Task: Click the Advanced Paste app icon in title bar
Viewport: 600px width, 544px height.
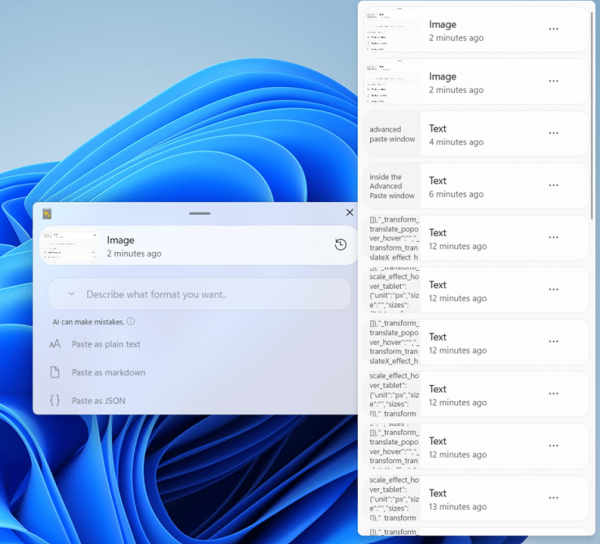Action: coord(47,214)
